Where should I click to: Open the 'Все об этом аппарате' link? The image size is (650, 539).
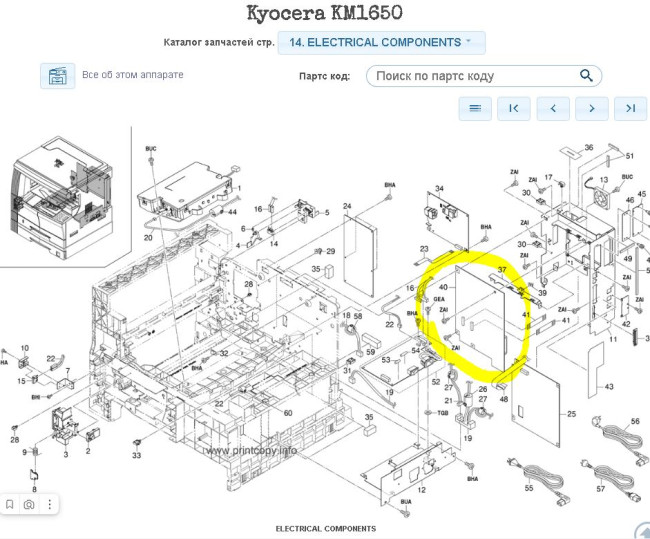132,75
